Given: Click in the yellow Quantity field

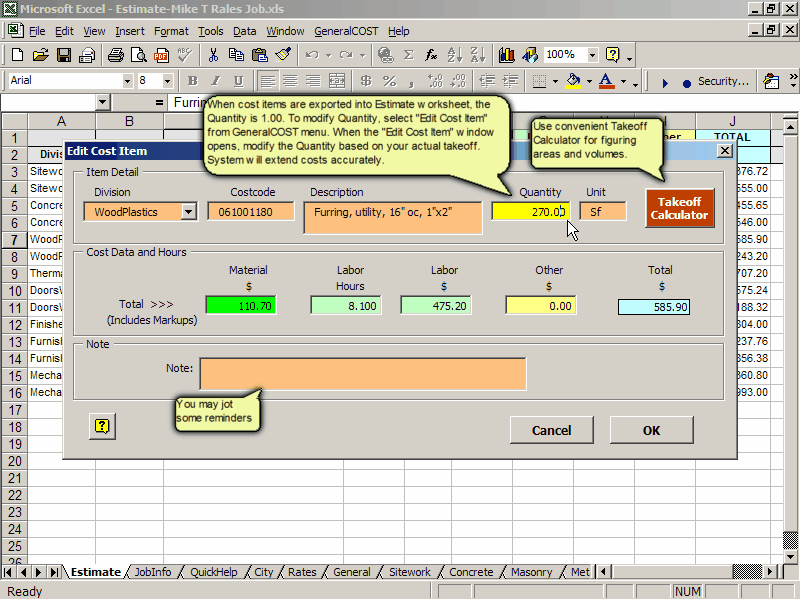Looking at the screenshot, I should pos(530,211).
